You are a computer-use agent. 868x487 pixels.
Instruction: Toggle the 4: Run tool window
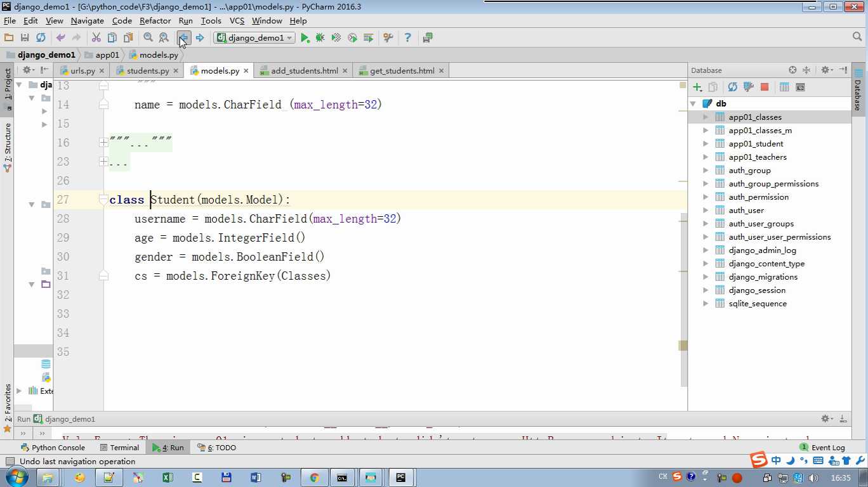click(x=168, y=447)
